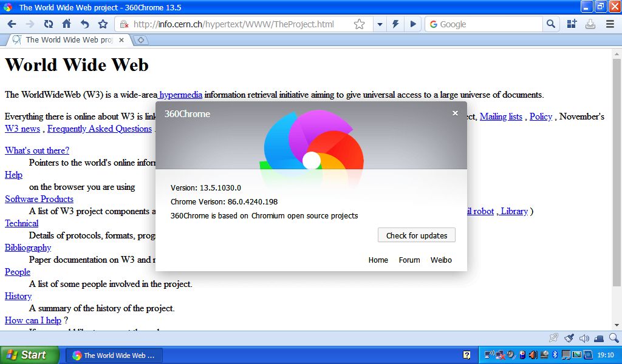Open the Downloads icon in toolbar
The image size is (622, 364).
[x=590, y=24]
